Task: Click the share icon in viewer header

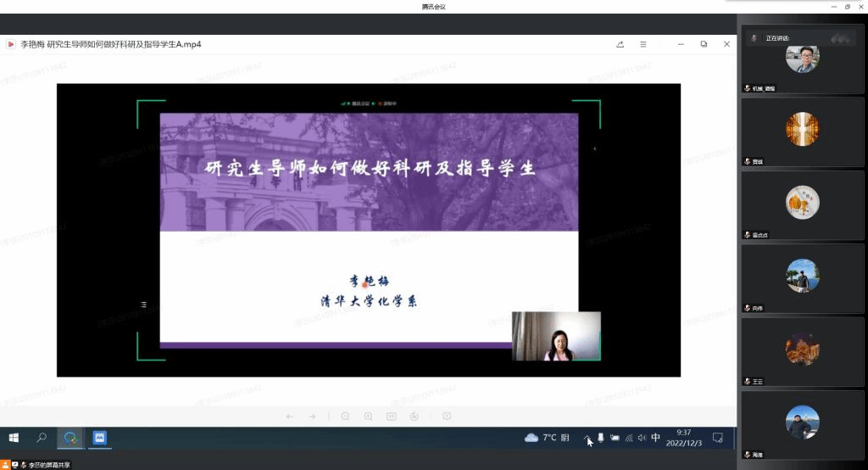Action: point(620,44)
